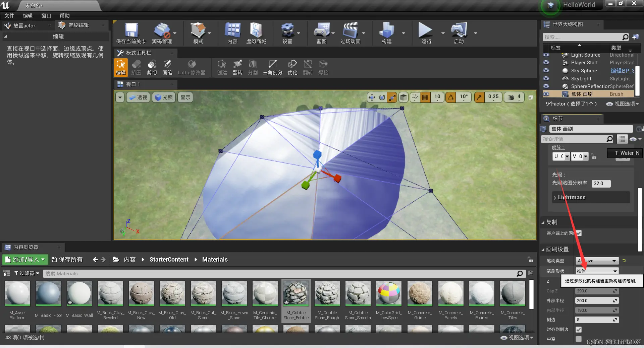Select the Extrude (挤压) tool

(136, 67)
